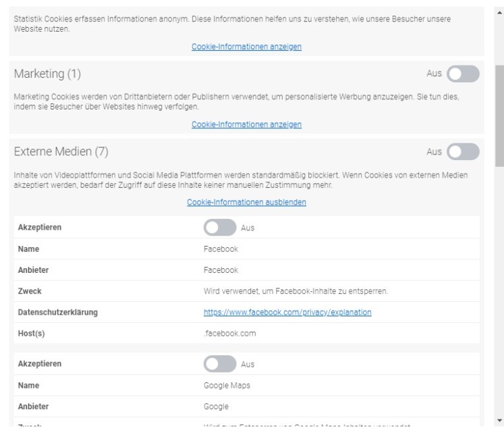Click the .facebook.com host value
The height and width of the screenshot is (435, 504).
(x=225, y=333)
